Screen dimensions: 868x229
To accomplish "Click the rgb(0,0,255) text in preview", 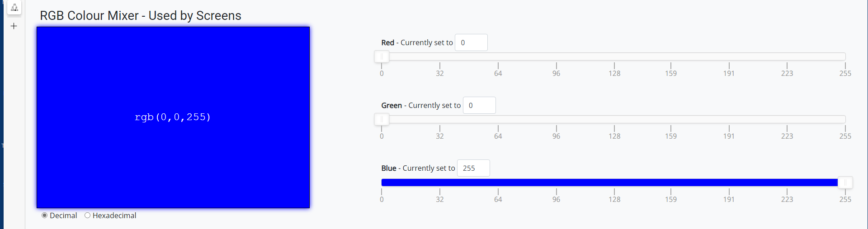I will click(x=173, y=117).
